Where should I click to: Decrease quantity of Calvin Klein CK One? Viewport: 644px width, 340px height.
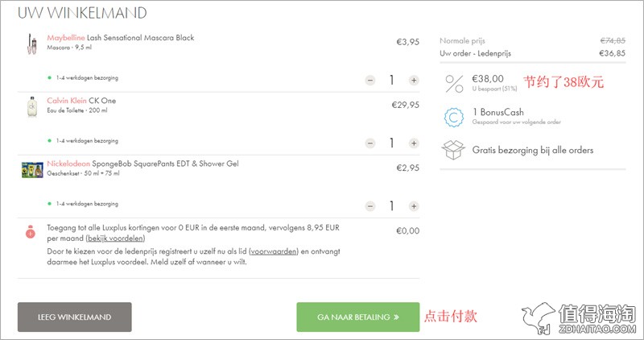[370, 143]
